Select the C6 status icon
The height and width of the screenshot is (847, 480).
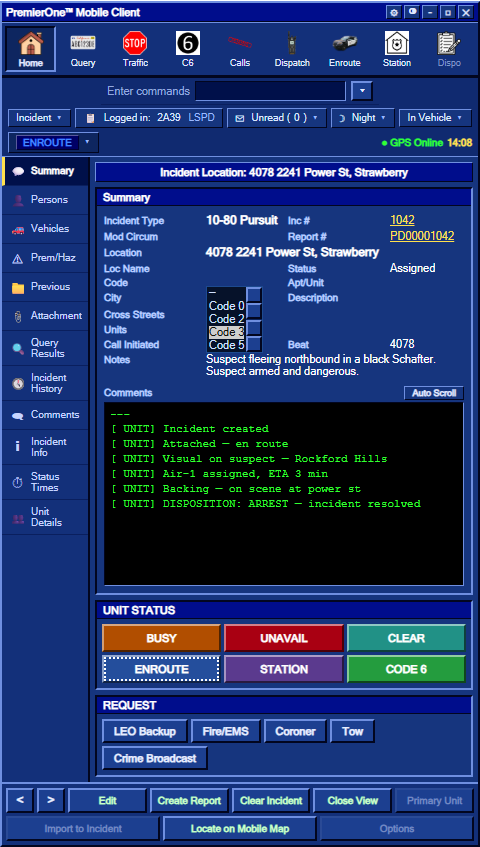pos(187,49)
